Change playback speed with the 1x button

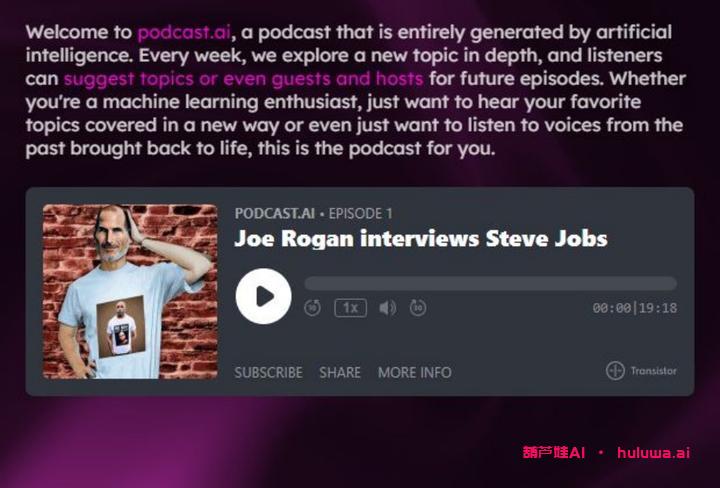pos(350,308)
